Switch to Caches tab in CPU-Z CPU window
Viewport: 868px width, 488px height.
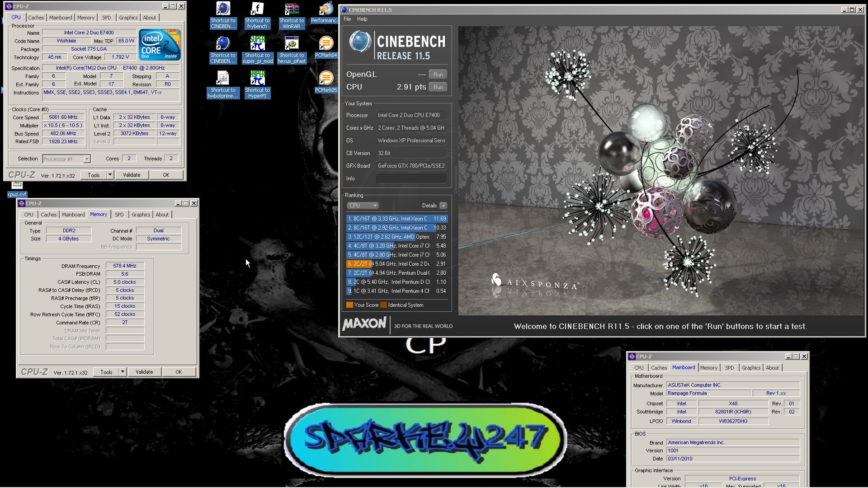click(x=36, y=18)
